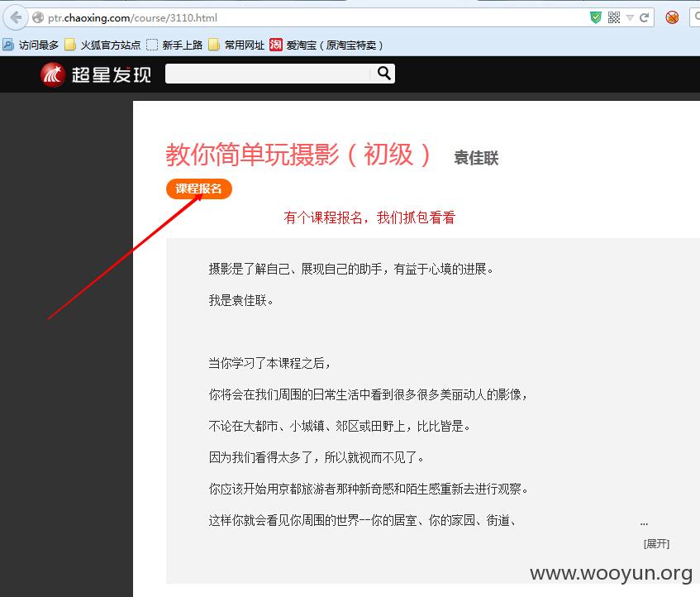Click the orange 课程报名 button
The width and height of the screenshot is (700, 597).
(199, 189)
